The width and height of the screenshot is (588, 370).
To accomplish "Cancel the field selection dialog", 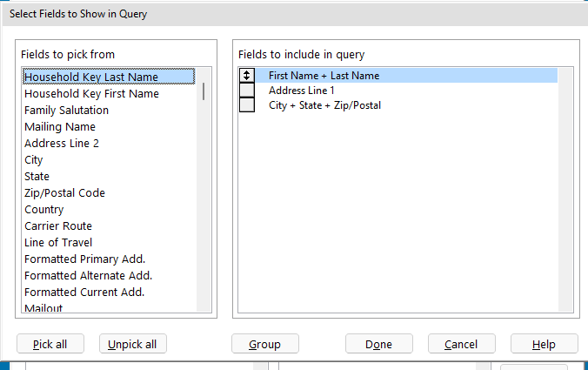I will [x=461, y=344].
